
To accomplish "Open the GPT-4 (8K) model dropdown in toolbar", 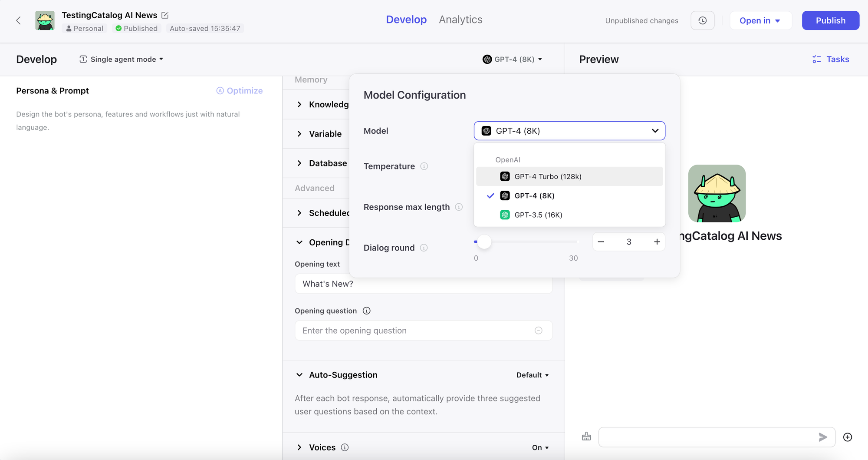I will point(512,59).
